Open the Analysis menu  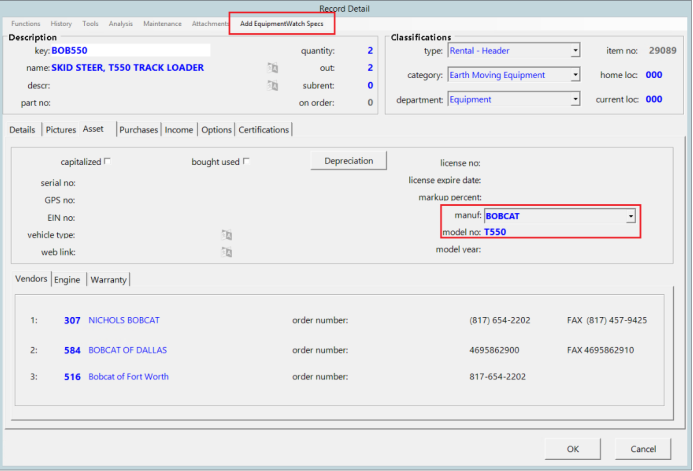click(121, 23)
